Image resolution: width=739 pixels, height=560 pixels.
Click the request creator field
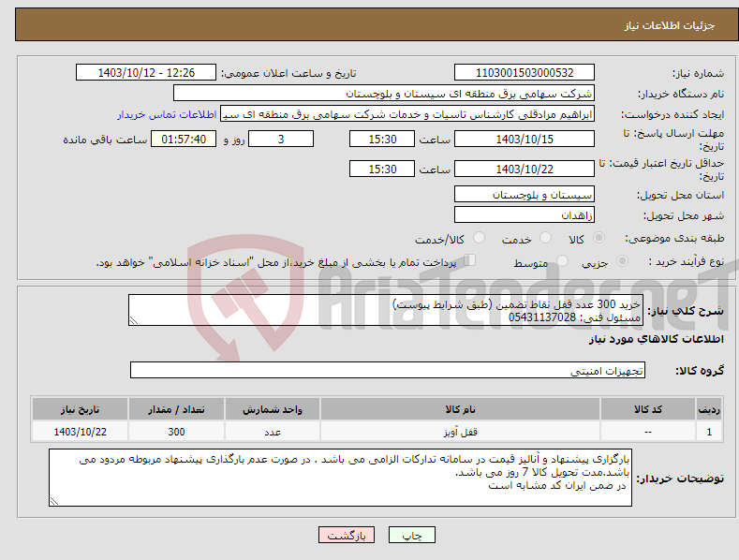click(x=407, y=114)
